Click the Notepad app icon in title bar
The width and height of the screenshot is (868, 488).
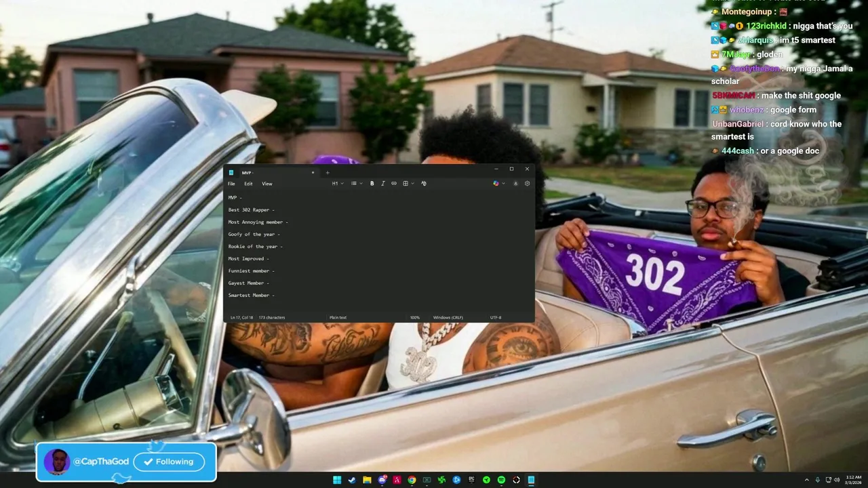point(231,172)
